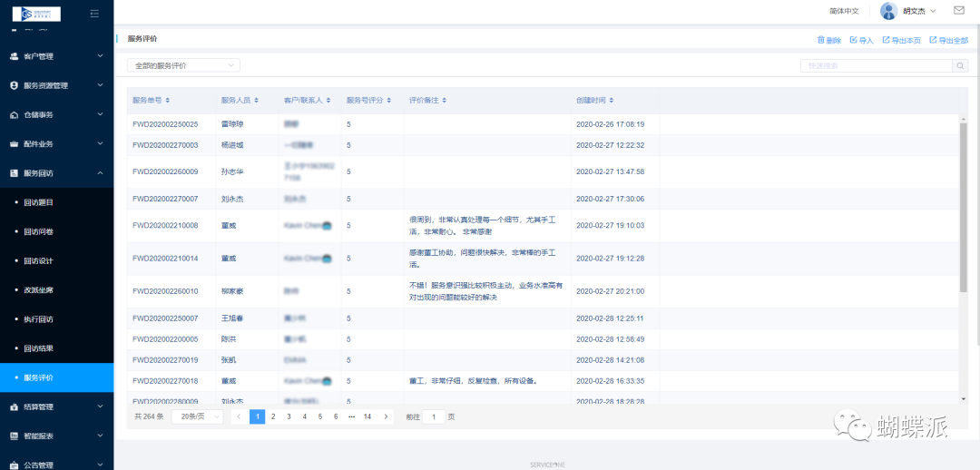The width and height of the screenshot is (980, 470).
Task: Open the 全部的服务评价 filter dropdown
Action: pos(183,65)
